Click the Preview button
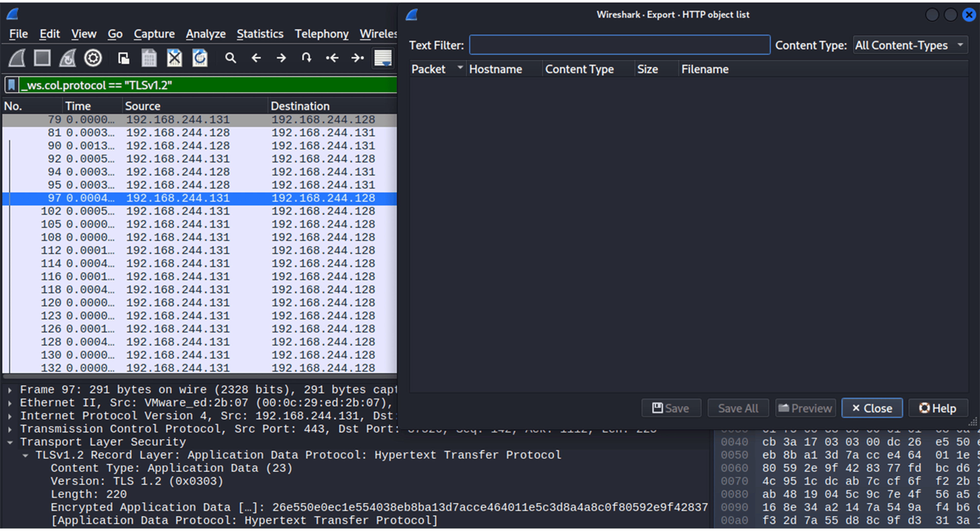The image size is (980, 531). coord(805,408)
